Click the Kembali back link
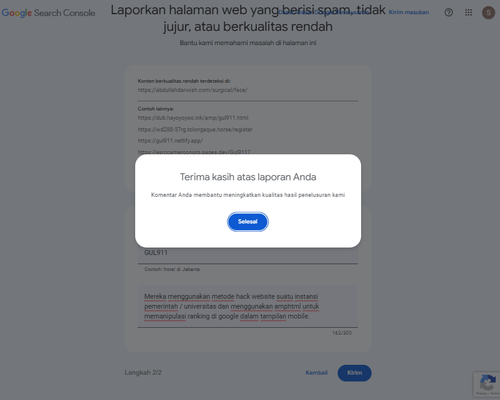Image resolution: width=500 pixels, height=400 pixels. pyautogui.click(x=317, y=373)
